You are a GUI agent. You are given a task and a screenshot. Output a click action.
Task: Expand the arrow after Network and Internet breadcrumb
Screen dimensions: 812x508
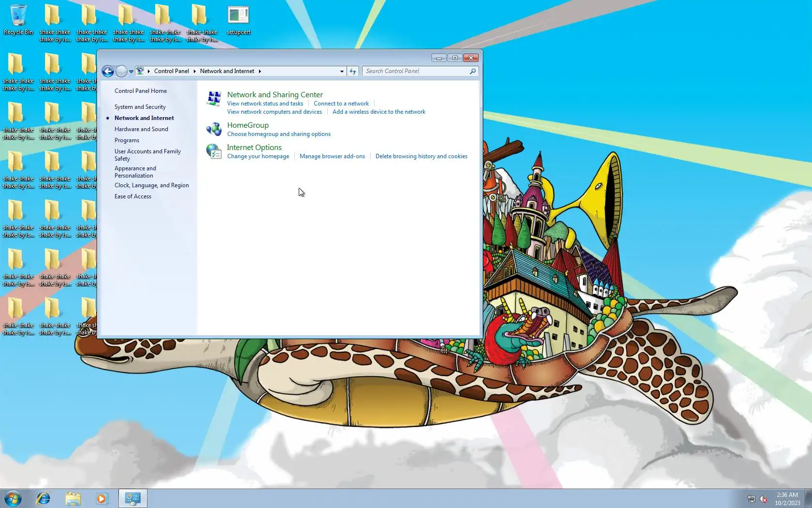point(260,71)
